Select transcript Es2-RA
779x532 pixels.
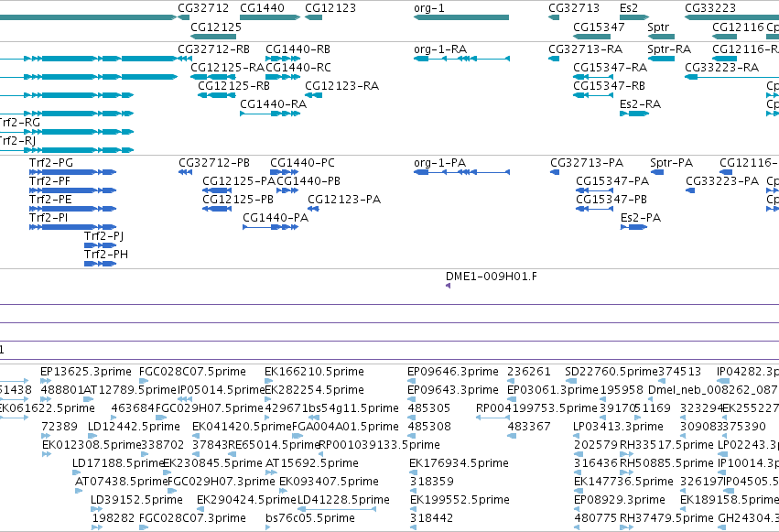pos(641,104)
